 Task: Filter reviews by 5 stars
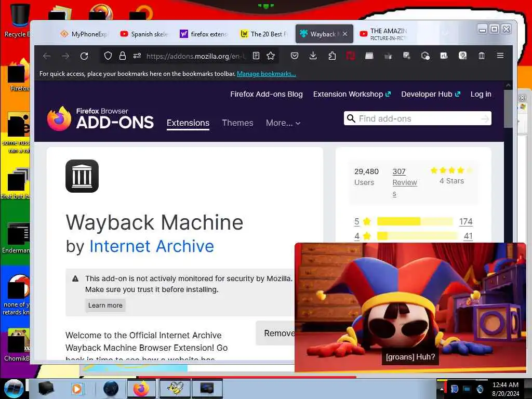[x=362, y=221]
